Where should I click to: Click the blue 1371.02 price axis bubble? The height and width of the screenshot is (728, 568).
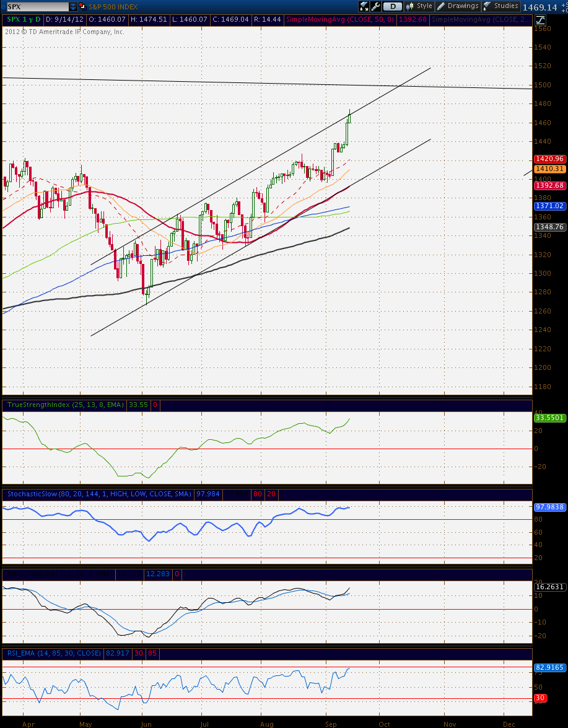click(550, 206)
